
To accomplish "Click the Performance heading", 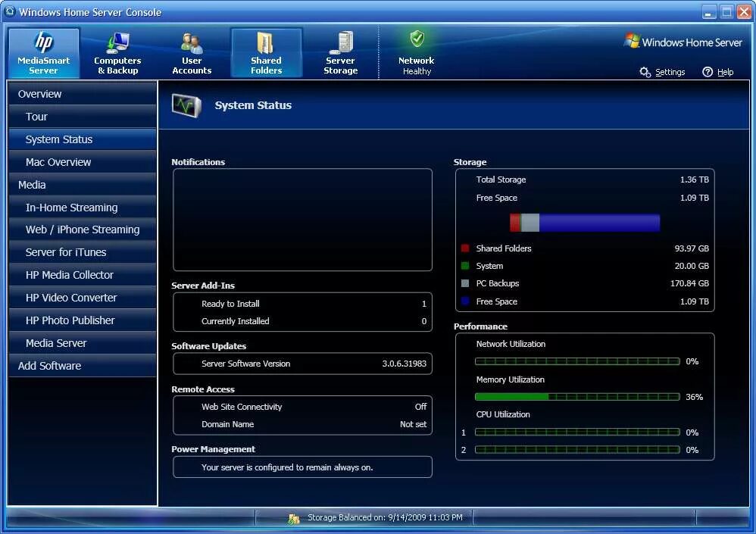I will point(480,326).
